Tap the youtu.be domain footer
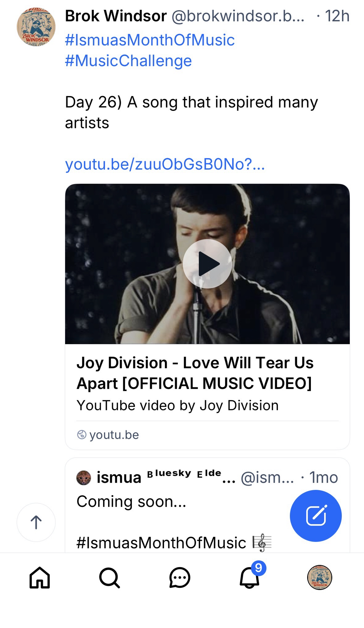Image resolution: width=364 pixels, height=628 pixels. pyautogui.click(x=114, y=435)
